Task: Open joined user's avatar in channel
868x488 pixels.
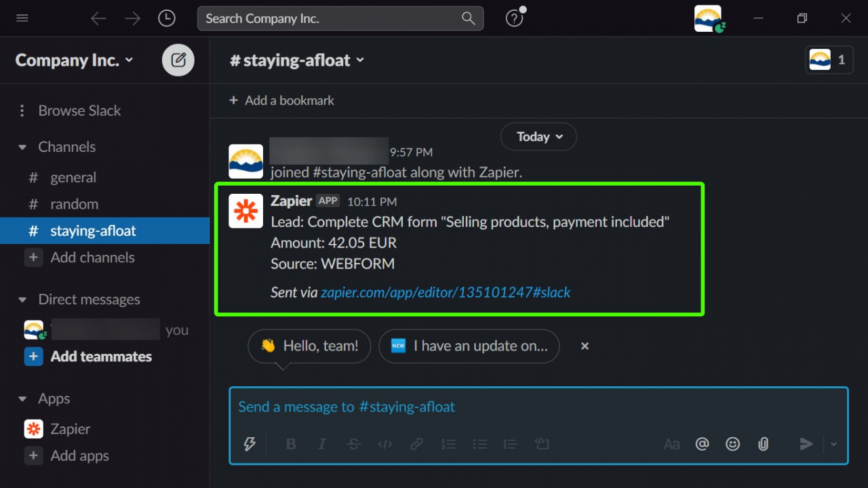Action: [245, 161]
